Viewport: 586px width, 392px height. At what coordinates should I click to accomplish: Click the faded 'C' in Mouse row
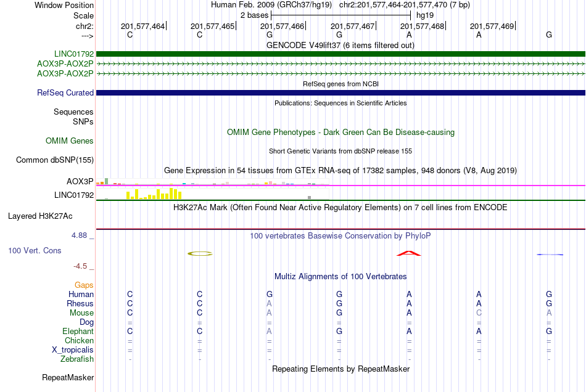pos(479,313)
